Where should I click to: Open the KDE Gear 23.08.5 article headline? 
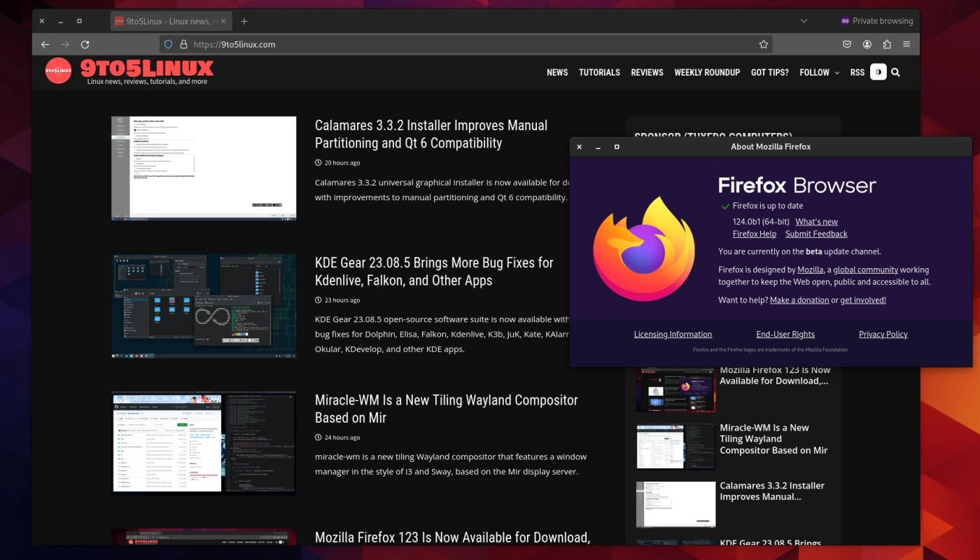click(434, 272)
